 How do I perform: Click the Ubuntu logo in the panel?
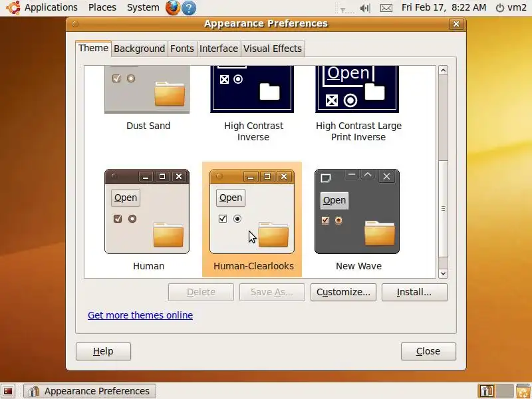[13, 7]
